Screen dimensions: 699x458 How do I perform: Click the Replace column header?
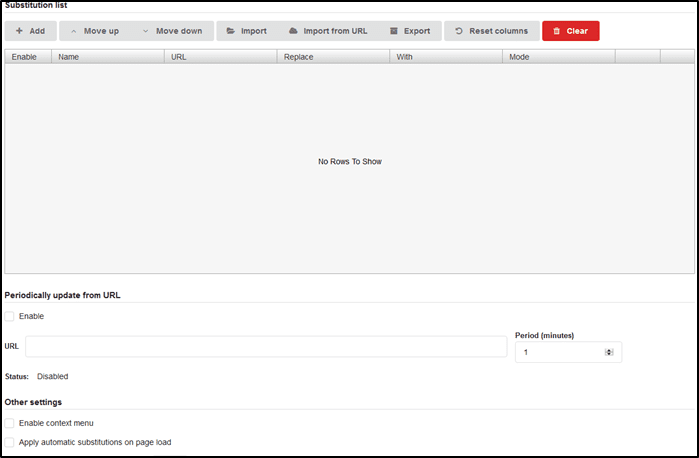(333, 57)
